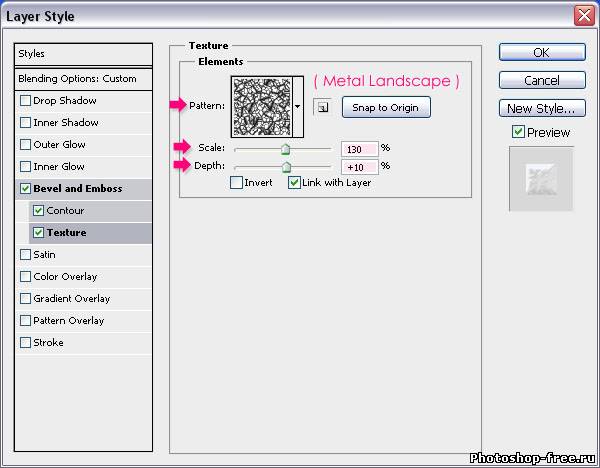The height and width of the screenshot is (468, 600).
Task: Click the New Style... button
Action: (541, 108)
